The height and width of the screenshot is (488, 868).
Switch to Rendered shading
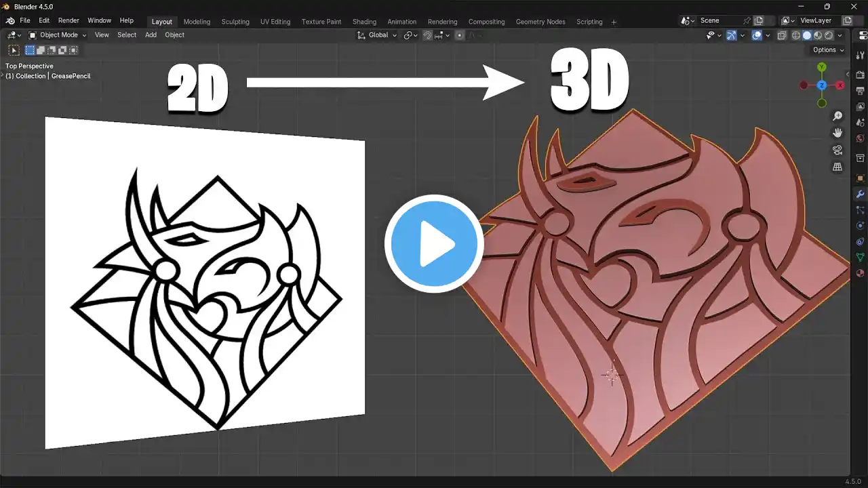[829, 35]
